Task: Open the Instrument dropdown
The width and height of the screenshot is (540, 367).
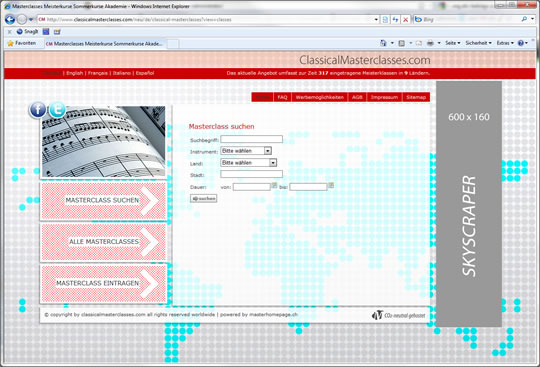Action: tap(246, 151)
